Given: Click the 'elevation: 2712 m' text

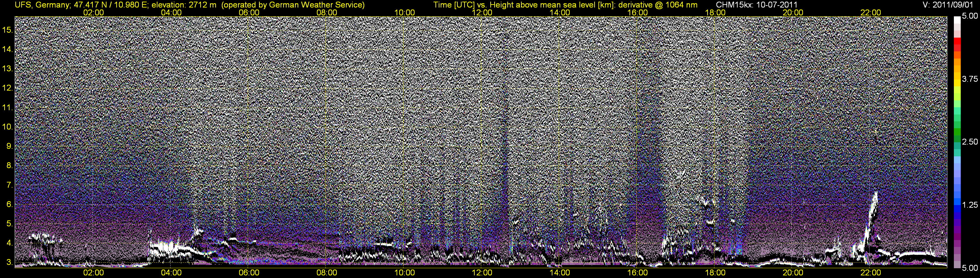Looking at the screenshot, I should coord(184,5).
